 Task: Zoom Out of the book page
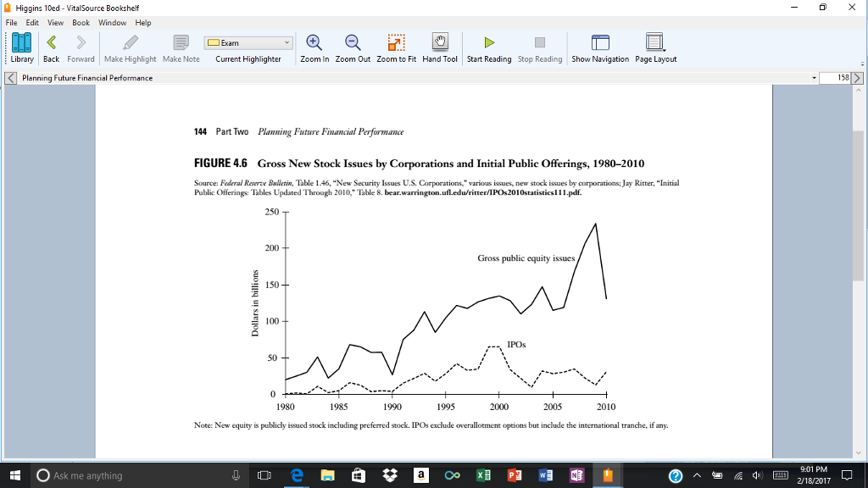coord(352,47)
